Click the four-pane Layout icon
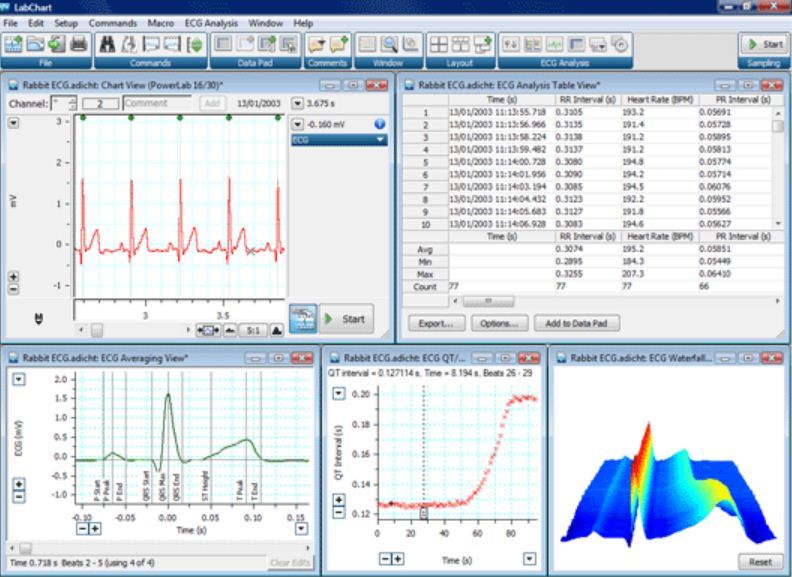Viewport: 792px width, 577px height. 438,44
